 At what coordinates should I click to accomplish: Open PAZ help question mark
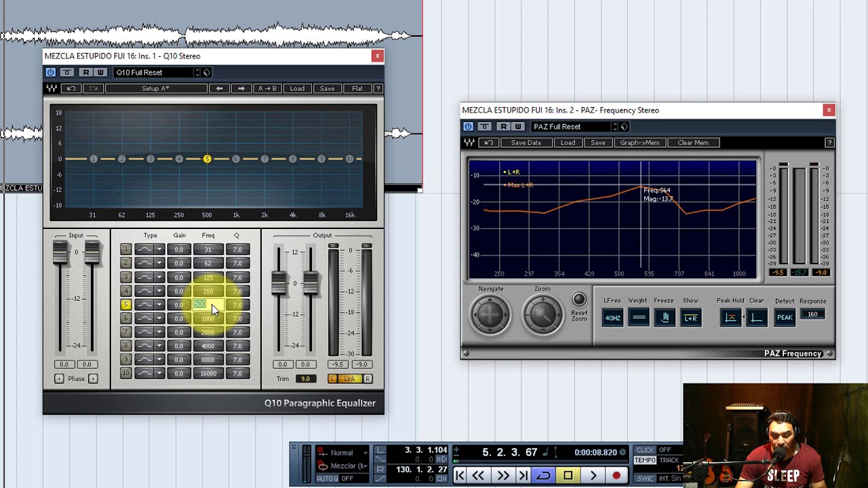(829, 143)
